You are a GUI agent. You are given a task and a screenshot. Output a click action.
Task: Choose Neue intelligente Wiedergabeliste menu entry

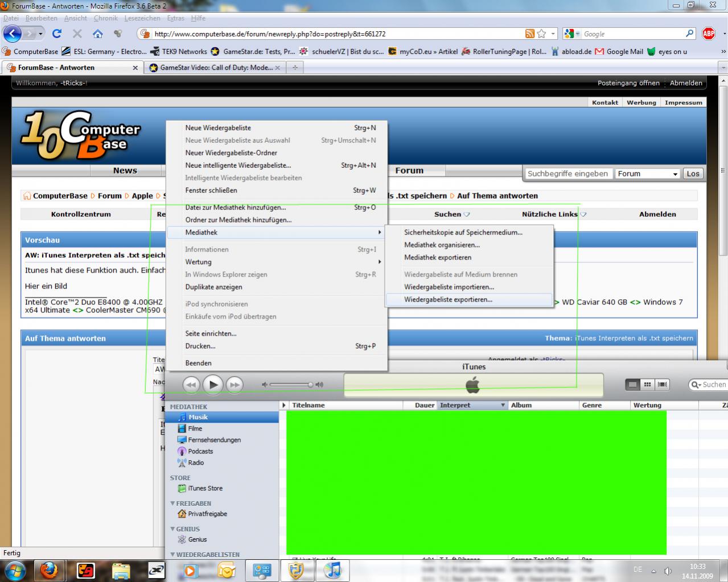pos(277,166)
